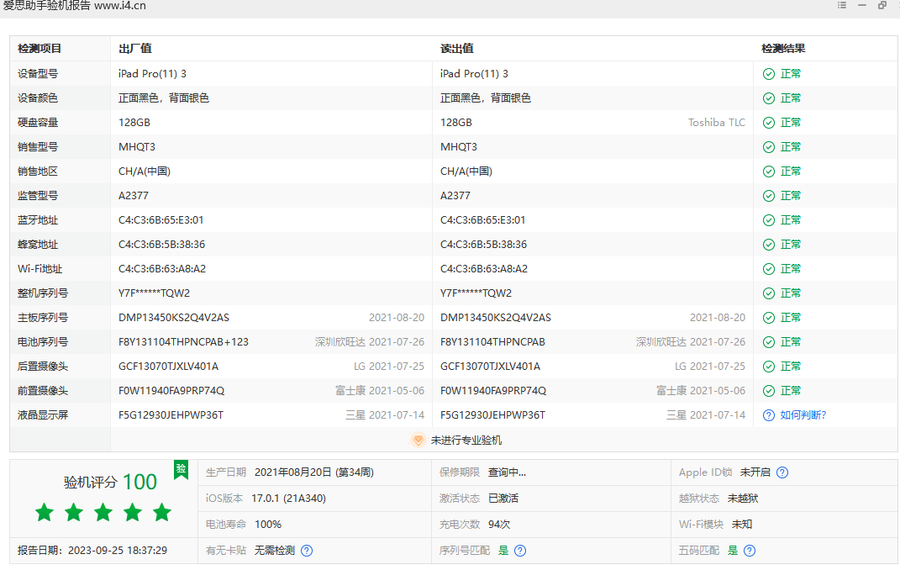Select the 整机序列号 readout value Y7F******TQW2
Viewport: 900px width, 570px height.
point(476,293)
